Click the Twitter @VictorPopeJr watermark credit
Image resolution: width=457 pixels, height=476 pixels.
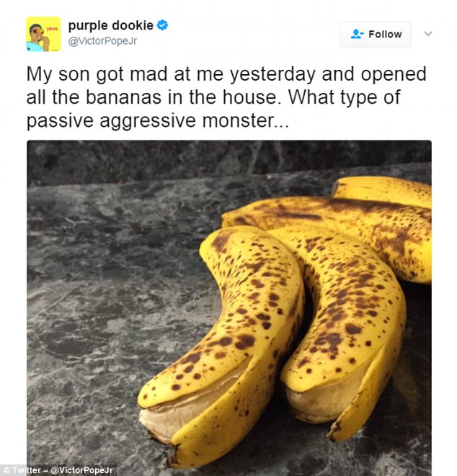coord(58,470)
